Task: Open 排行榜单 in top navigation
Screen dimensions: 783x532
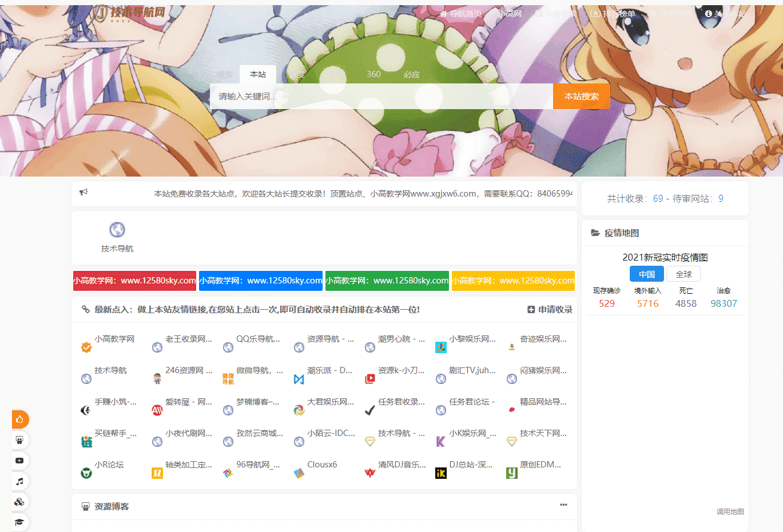Action: [614, 14]
